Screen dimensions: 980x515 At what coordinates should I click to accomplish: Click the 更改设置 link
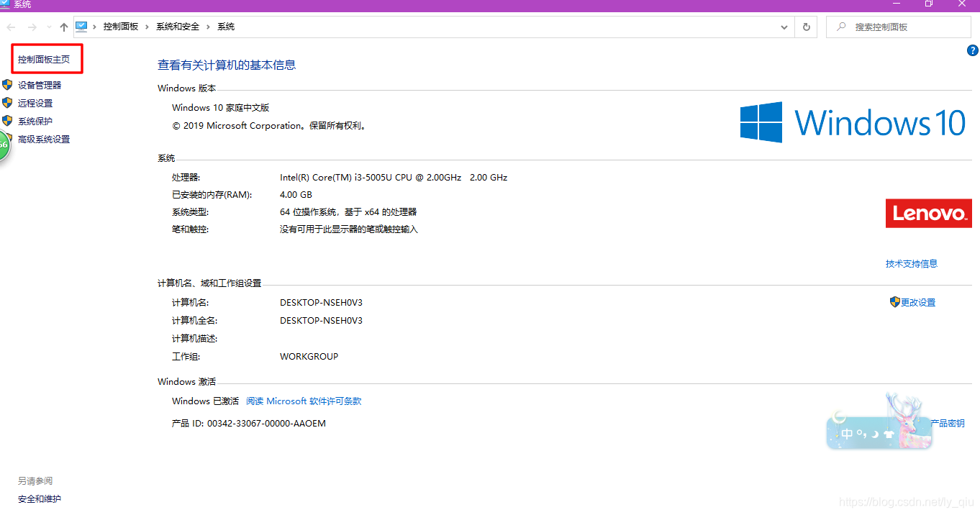click(x=918, y=302)
